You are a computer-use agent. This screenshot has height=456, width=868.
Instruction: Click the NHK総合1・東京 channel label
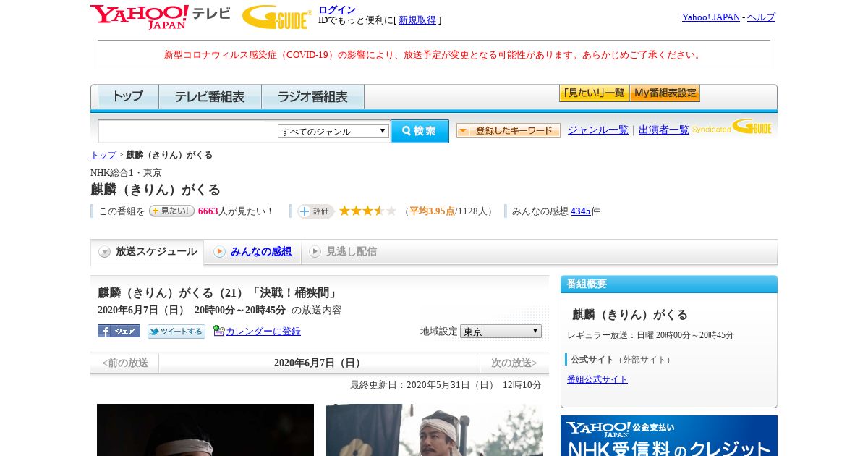pyautogui.click(x=126, y=172)
